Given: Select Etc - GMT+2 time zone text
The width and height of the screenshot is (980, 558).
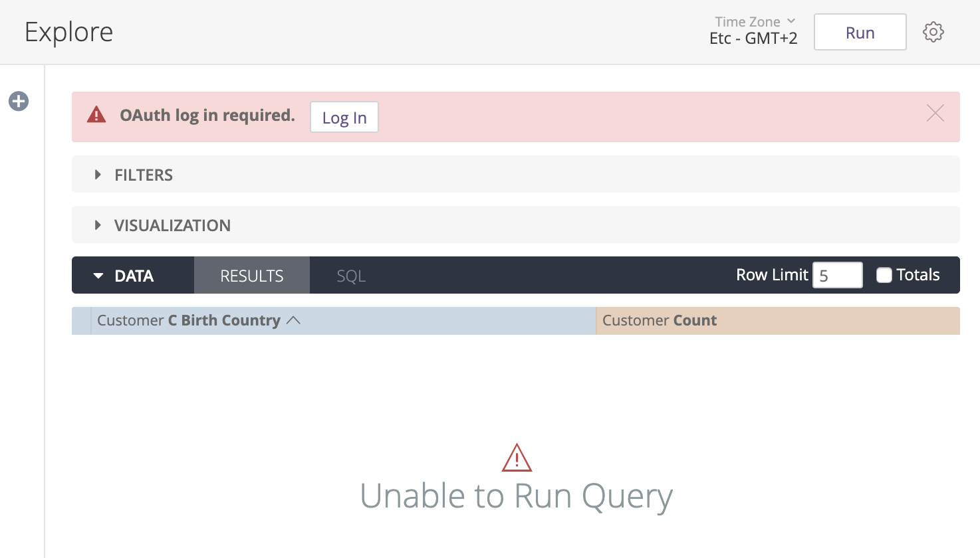Looking at the screenshot, I should click(x=753, y=39).
